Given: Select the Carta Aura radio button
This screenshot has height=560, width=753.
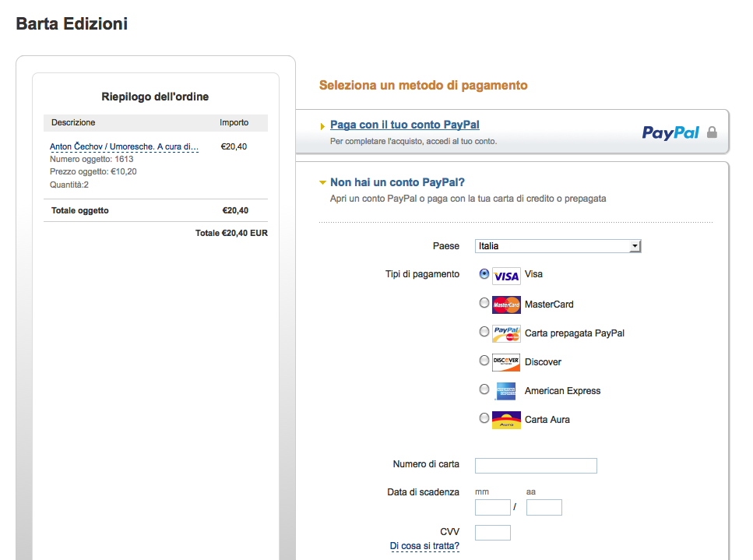Looking at the screenshot, I should (x=484, y=417).
